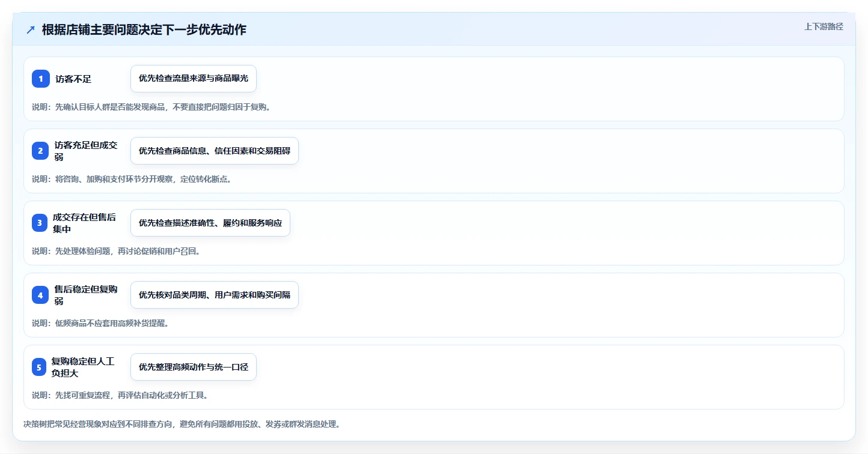Select the 优先检查商品信息、信任因素和交易阻碍 action
The image size is (868, 454).
pos(215,151)
